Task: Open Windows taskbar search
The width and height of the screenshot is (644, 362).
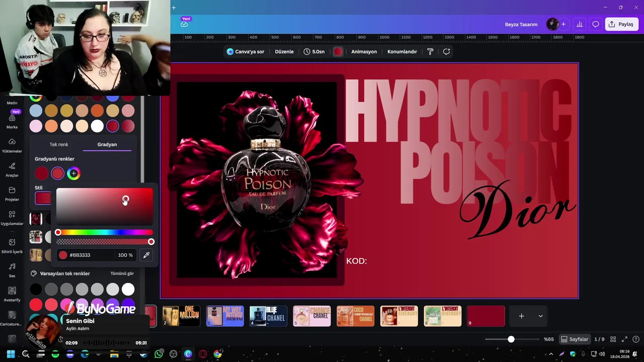Action: pos(26,354)
